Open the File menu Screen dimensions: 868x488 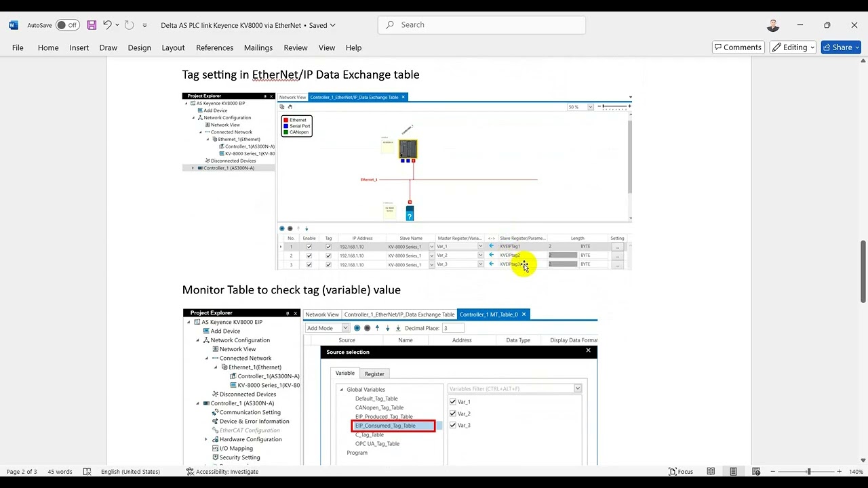(x=18, y=47)
